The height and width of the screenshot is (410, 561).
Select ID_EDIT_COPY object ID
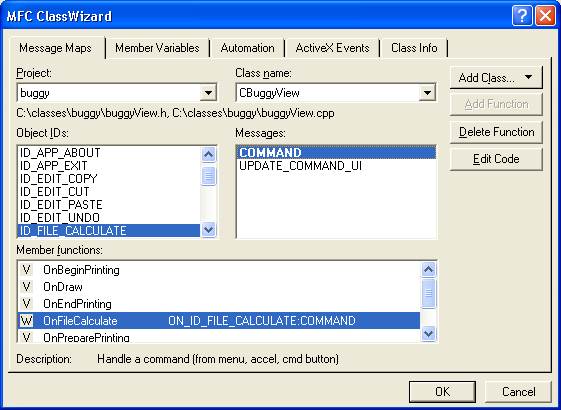click(x=109, y=179)
